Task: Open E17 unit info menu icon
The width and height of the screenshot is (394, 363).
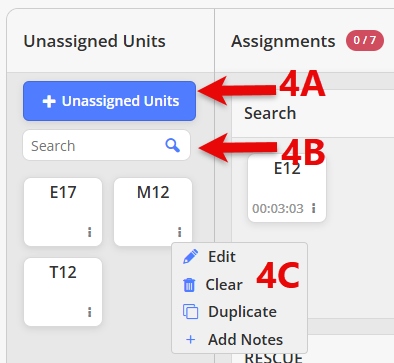Action: [x=89, y=232]
